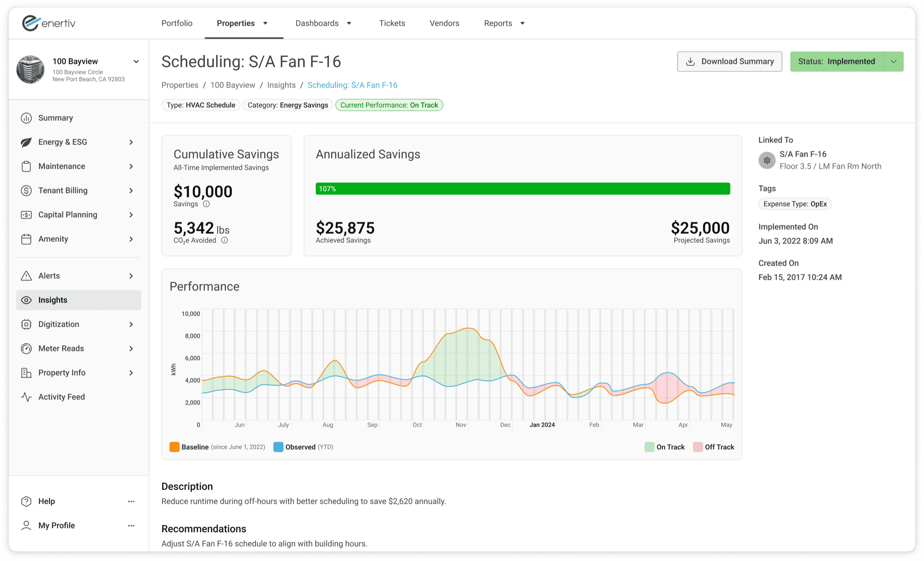Click the Properties breadcrumb link
The image size is (924, 561).
[x=180, y=85]
